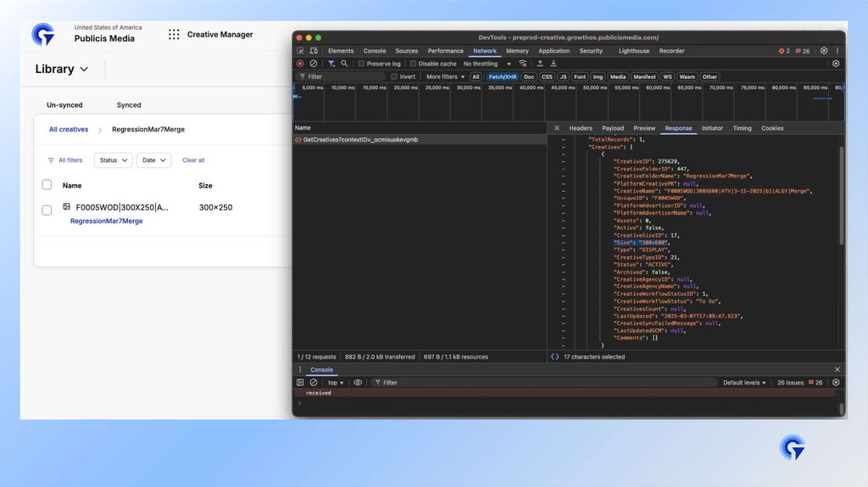
Task: Check the Disable cache option
Action: coord(414,64)
